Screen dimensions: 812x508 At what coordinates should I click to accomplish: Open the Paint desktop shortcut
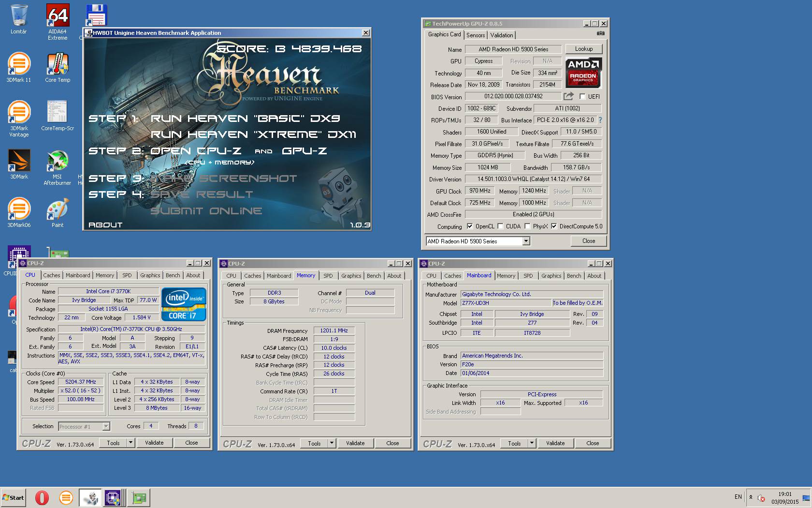click(58, 213)
